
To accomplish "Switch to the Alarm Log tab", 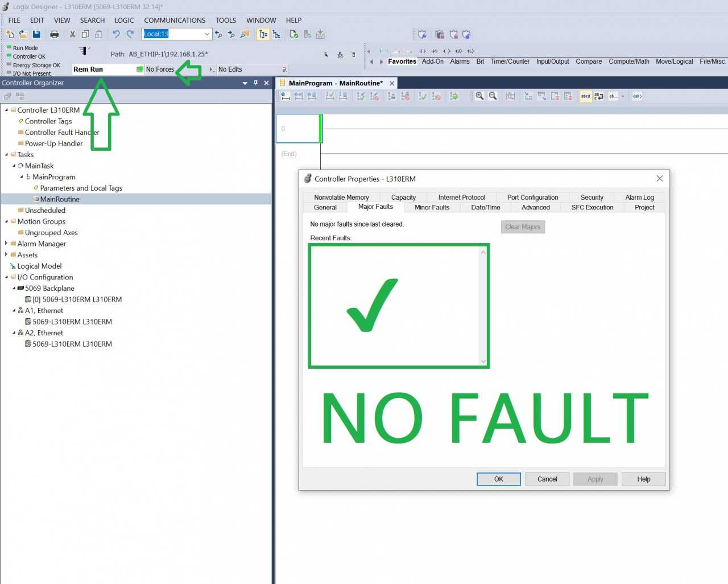I will pos(639,198).
